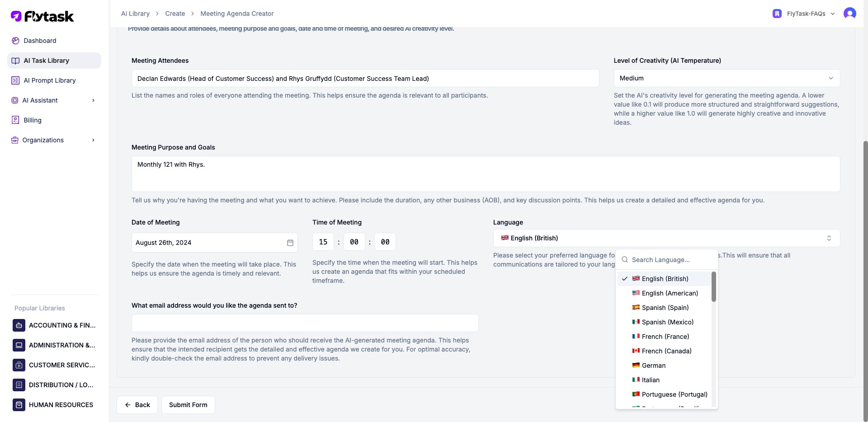Open the Customer Service library icon
868x422 pixels.
19,365
